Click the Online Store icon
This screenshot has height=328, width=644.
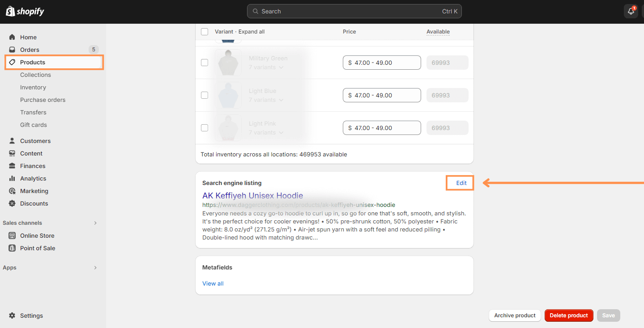[x=12, y=235]
